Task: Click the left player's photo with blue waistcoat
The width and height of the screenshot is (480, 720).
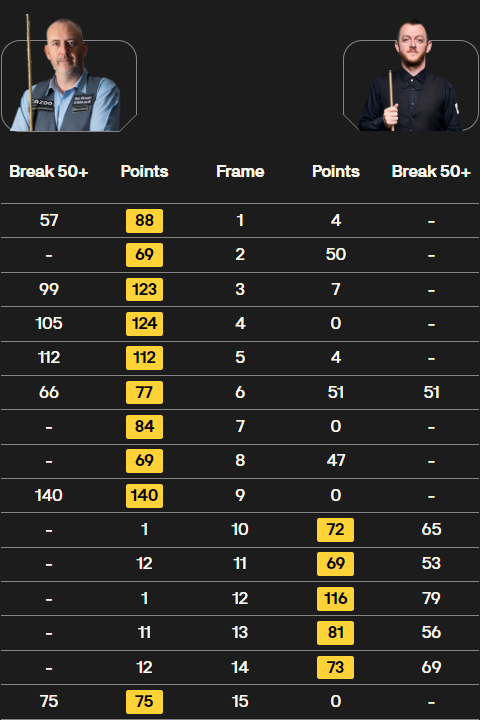Action: (69, 73)
